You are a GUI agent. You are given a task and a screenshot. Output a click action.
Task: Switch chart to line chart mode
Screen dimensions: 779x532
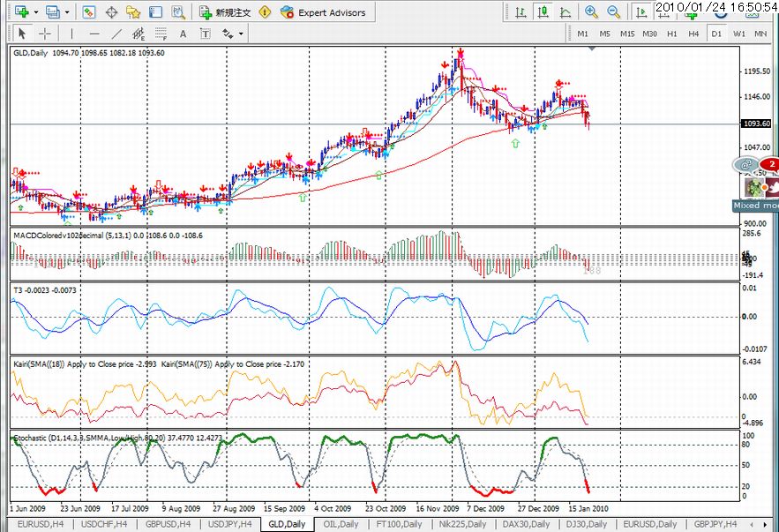pyautogui.click(x=566, y=12)
